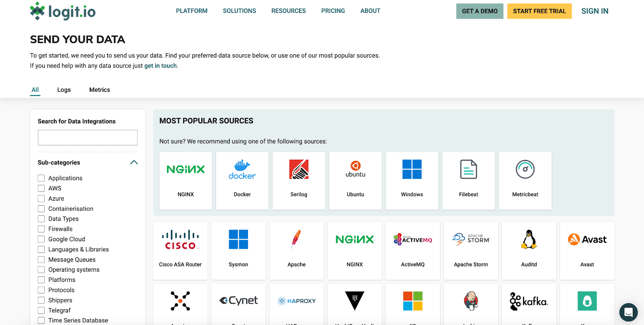Enable the Firewalls filter

click(x=41, y=229)
